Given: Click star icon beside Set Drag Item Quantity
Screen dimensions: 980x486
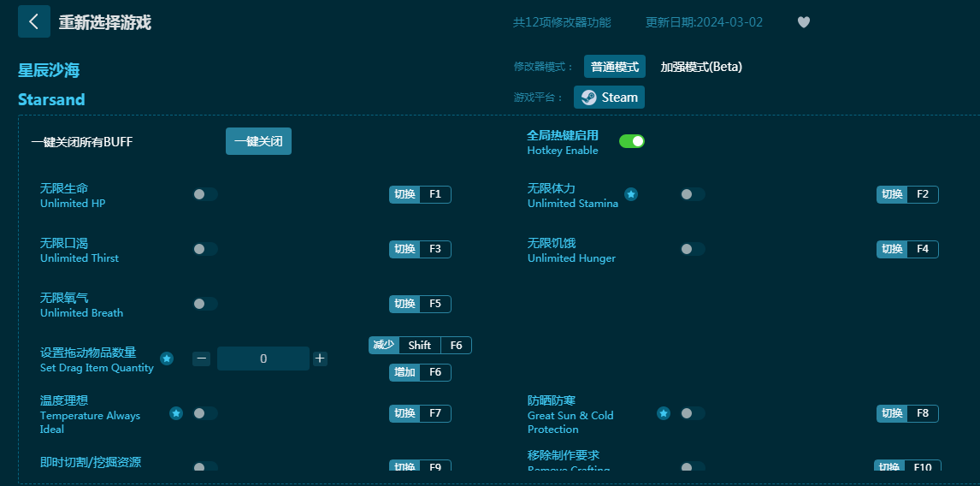Looking at the screenshot, I should (x=167, y=359).
